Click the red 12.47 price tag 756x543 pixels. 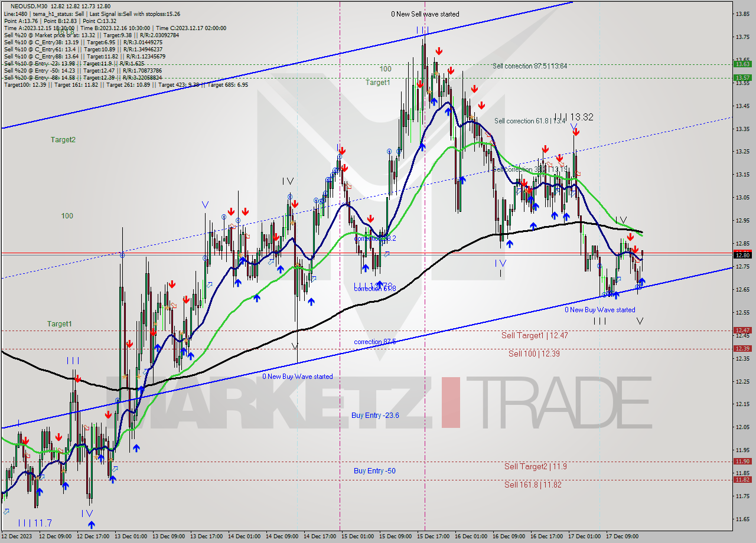pos(742,331)
